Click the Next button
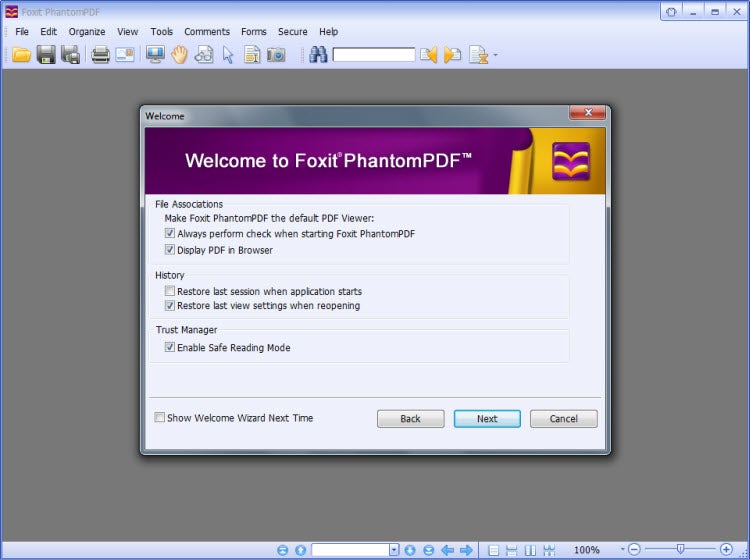 487,419
